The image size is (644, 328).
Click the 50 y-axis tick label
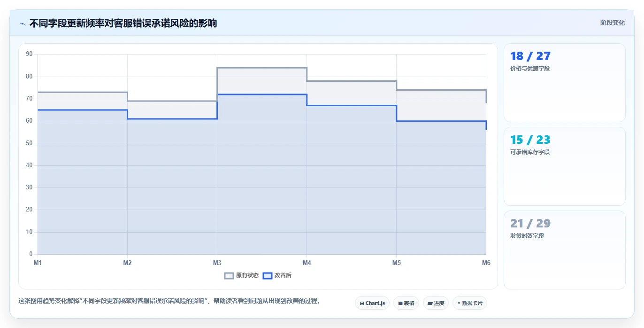pyautogui.click(x=29, y=143)
